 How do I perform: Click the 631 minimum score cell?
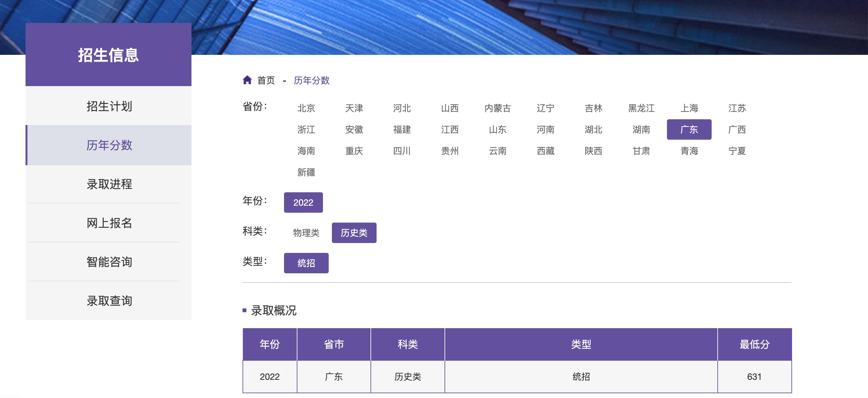tap(754, 376)
